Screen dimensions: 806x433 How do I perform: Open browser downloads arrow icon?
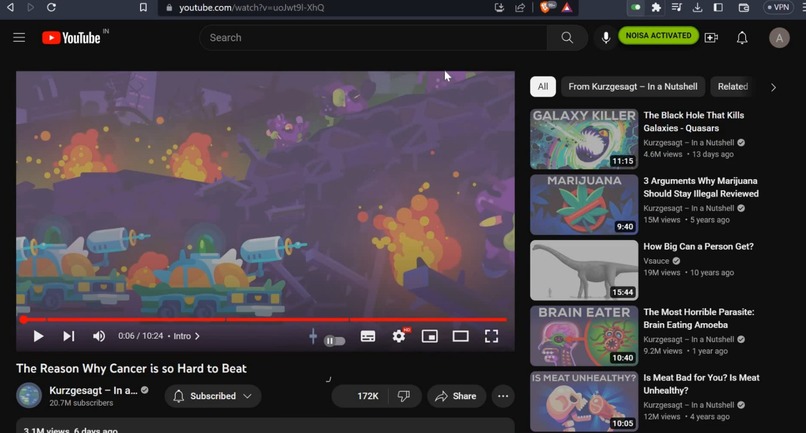(697, 7)
